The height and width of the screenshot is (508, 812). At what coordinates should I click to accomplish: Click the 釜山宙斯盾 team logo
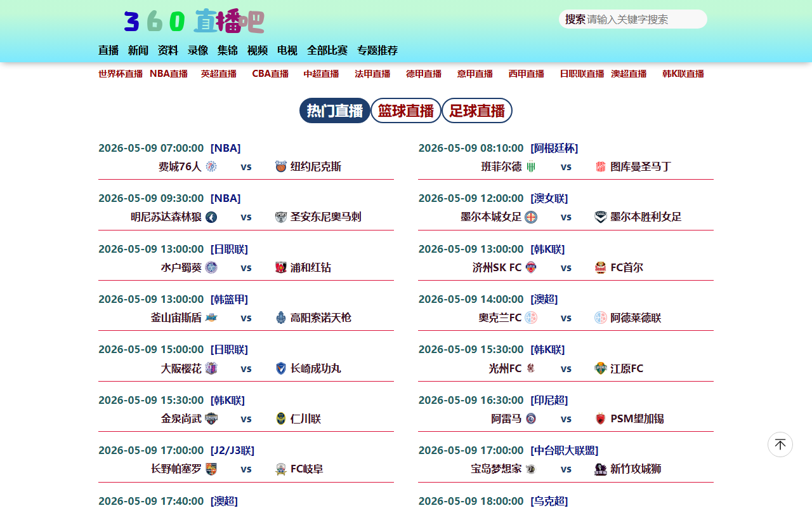(x=211, y=317)
